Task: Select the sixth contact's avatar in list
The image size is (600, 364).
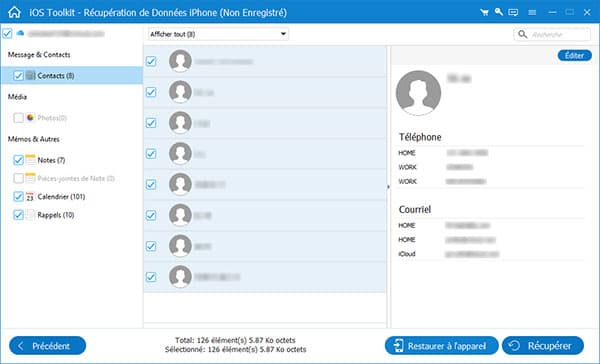Action: click(x=180, y=215)
